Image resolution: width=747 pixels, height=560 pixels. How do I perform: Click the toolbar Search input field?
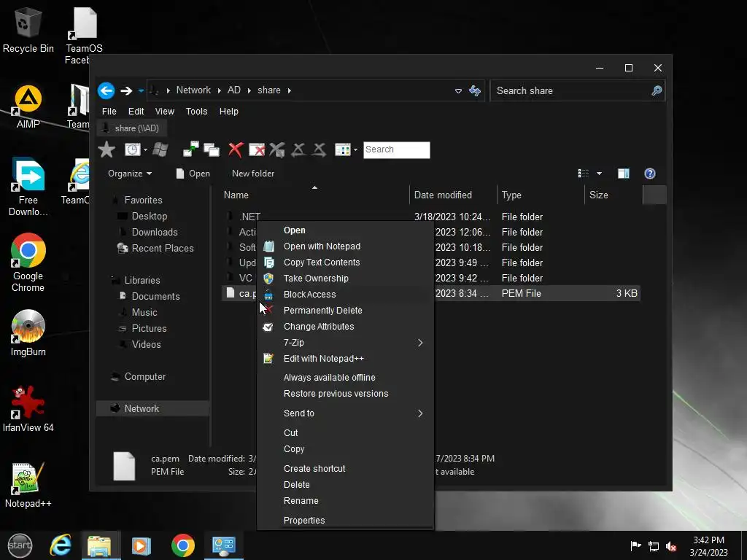pyautogui.click(x=396, y=149)
